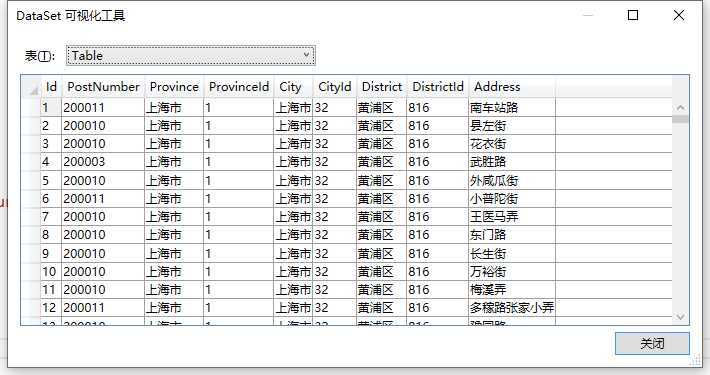710x375 pixels.
Task: Select the 外咸瓜街 address cell
Action: tap(512, 181)
